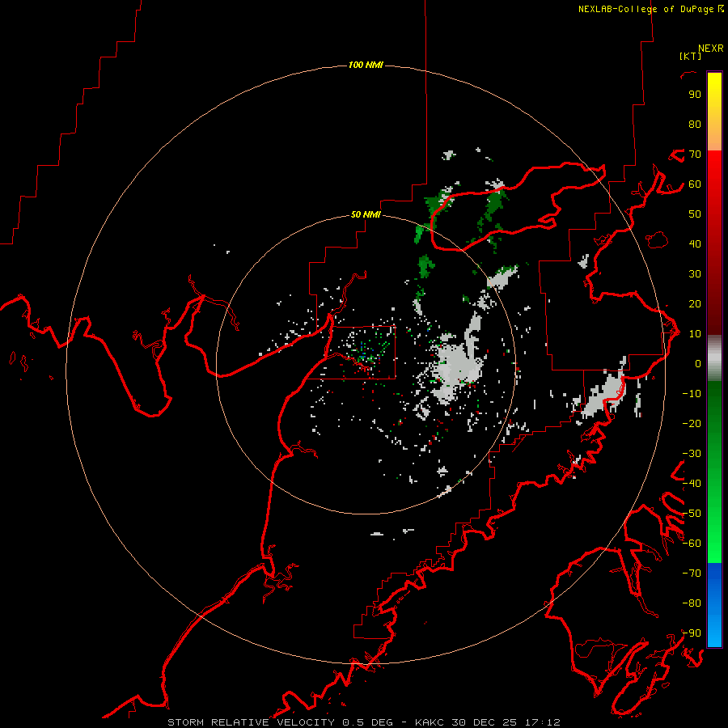Click the -80 value on the velocity scale
Screen dimensions: 728x728
pos(692,603)
